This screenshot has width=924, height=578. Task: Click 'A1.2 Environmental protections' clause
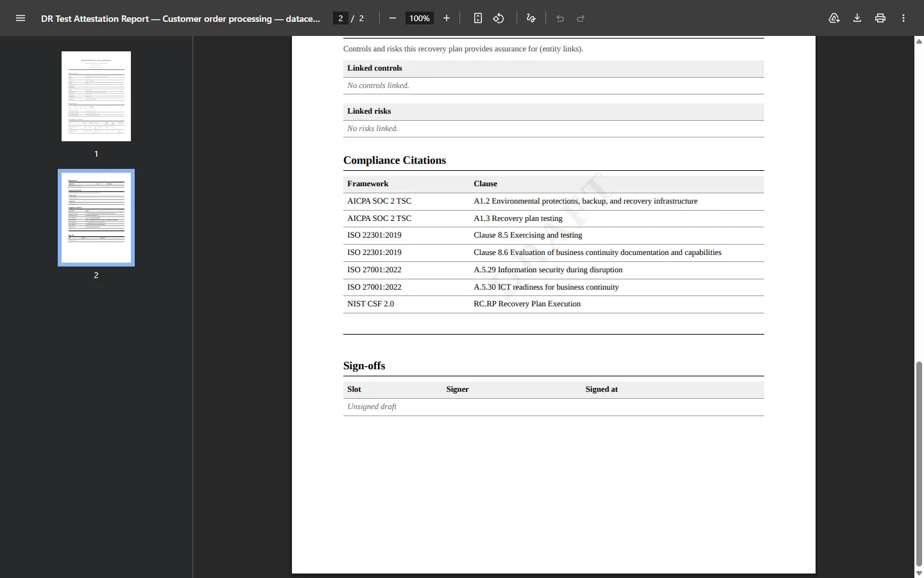(x=585, y=201)
